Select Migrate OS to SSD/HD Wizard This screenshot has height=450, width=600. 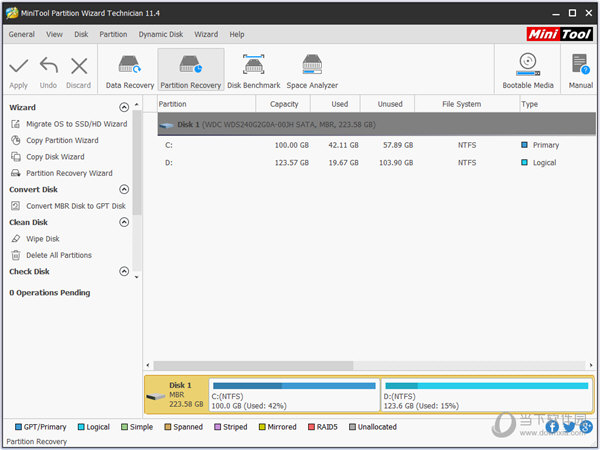[x=77, y=124]
